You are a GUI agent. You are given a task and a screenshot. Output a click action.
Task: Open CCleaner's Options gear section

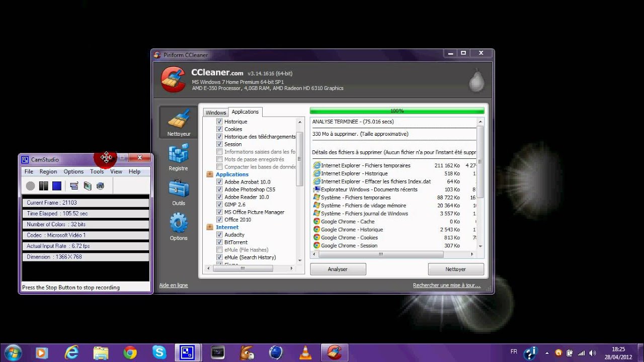coord(179,227)
